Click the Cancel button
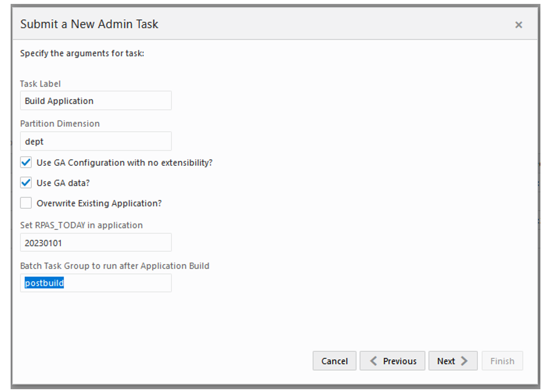Screen dimensions: 546x392 [x=334, y=361]
